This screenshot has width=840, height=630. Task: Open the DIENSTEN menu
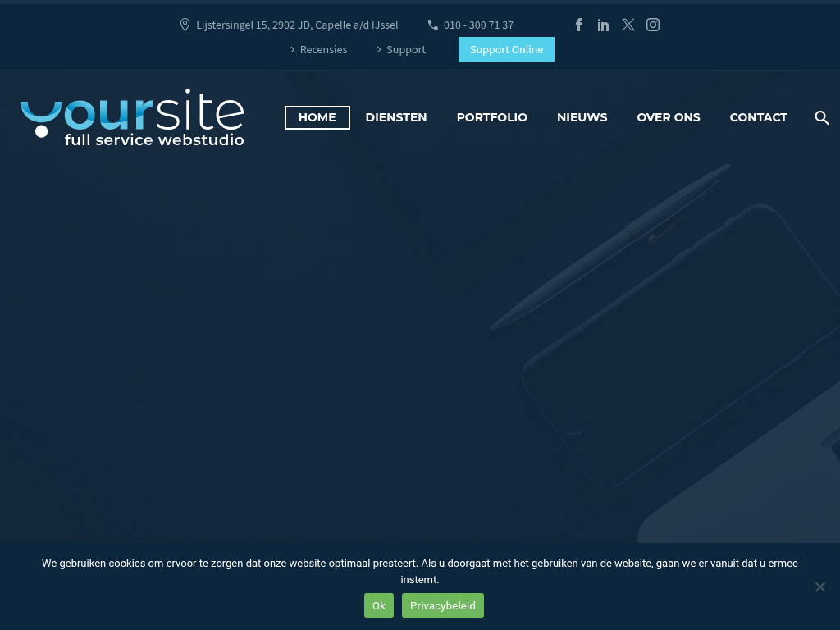[x=396, y=117]
